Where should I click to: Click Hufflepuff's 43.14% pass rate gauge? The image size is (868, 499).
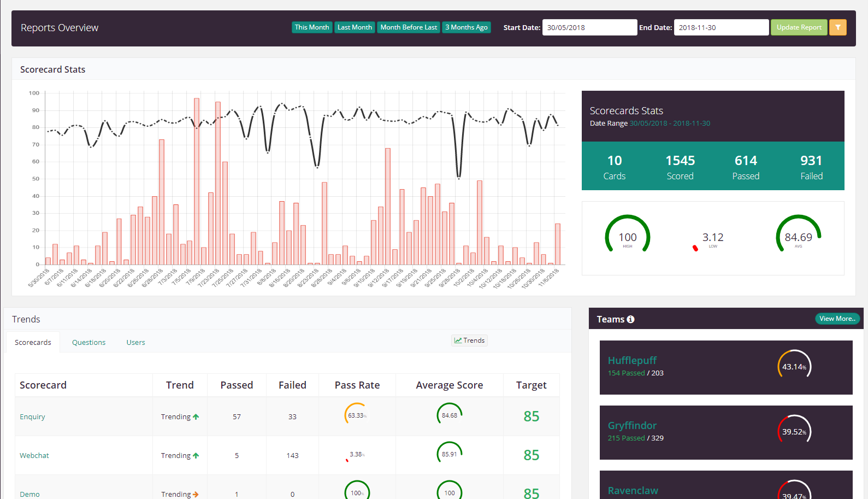794,367
